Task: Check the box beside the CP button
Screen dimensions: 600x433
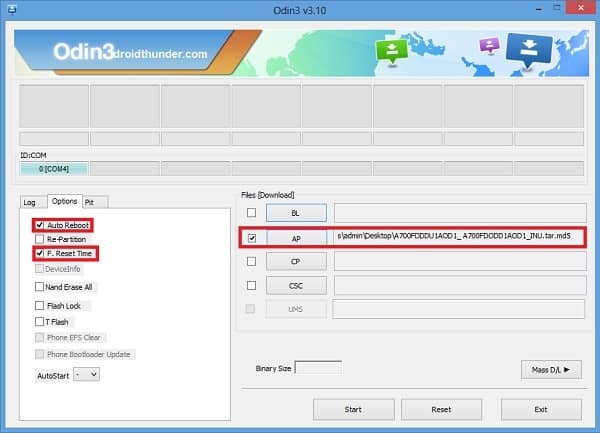Action: click(x=251, y=261)
